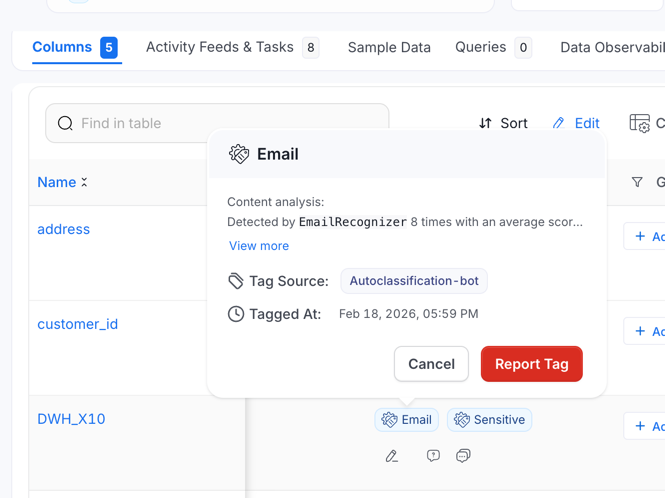Go to the Queries tab

493,47
